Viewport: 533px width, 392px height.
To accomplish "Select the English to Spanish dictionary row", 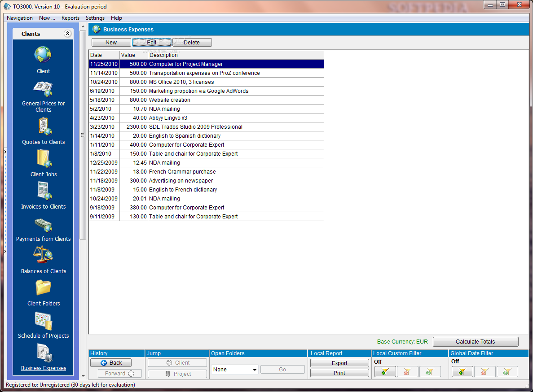I will 207,136.
